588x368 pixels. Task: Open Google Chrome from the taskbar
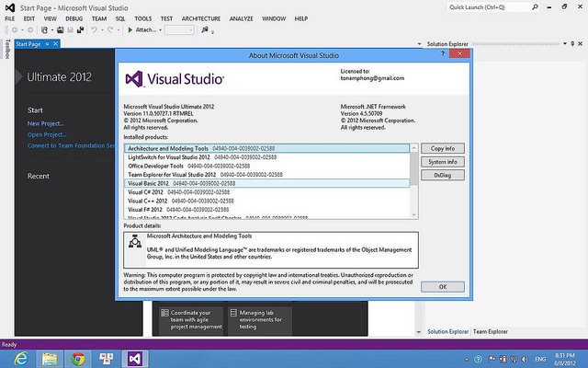point(78,359)
